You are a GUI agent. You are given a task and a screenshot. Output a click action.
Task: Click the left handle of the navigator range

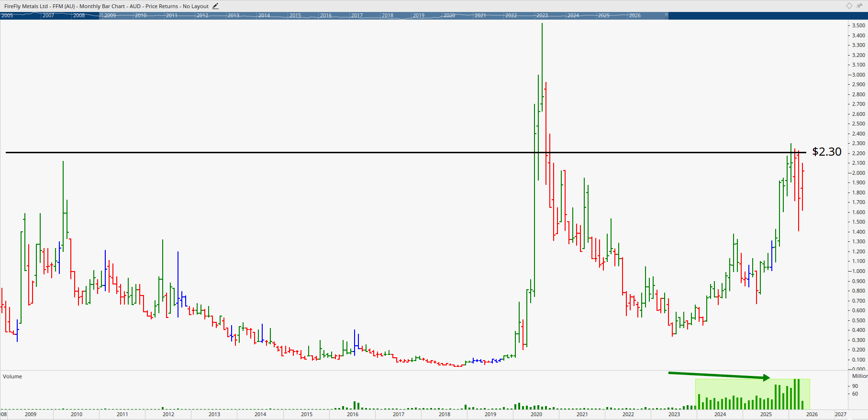pyautogui.click(x=101, y=15)
